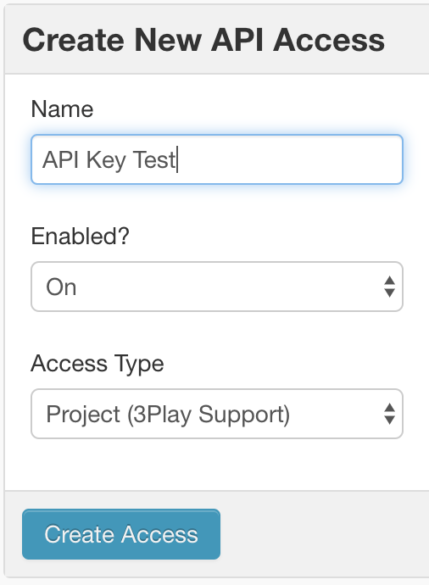Image resolution: width=429 pixels, height=585 pixels.
Task: Click the word API in Name field
Action: pyautogui.click(x=60, y=160)
